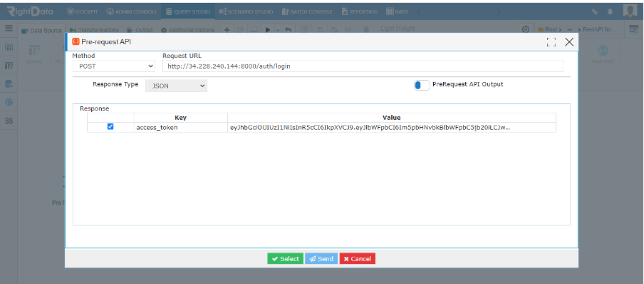
Task: Click the Key column header
Action: pos(181,117)
